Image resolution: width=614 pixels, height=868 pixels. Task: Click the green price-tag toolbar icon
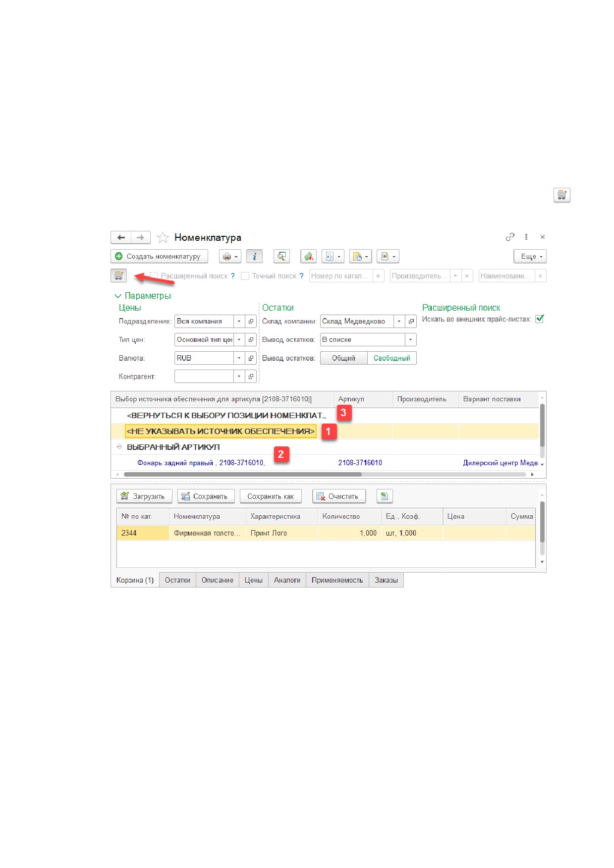tap(309, 256)
